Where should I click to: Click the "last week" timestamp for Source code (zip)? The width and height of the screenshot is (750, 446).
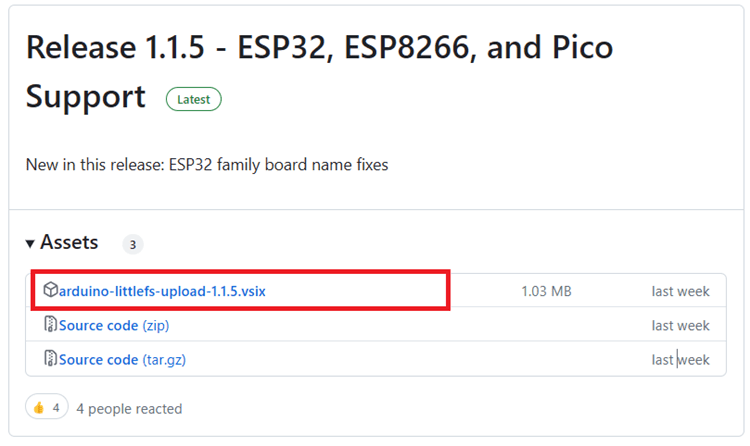click(x=680, y=325)
